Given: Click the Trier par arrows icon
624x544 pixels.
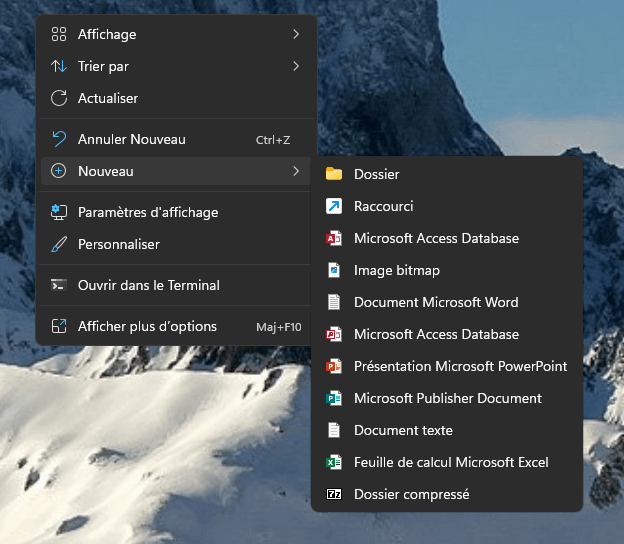Looking at the screenshot, I should 59,66.
